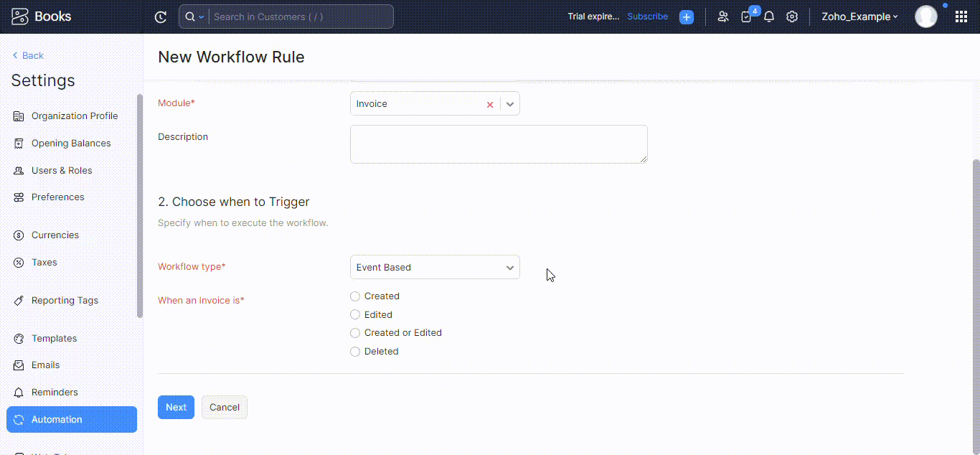Open the Module dropdown arrow

click(509, 103)
